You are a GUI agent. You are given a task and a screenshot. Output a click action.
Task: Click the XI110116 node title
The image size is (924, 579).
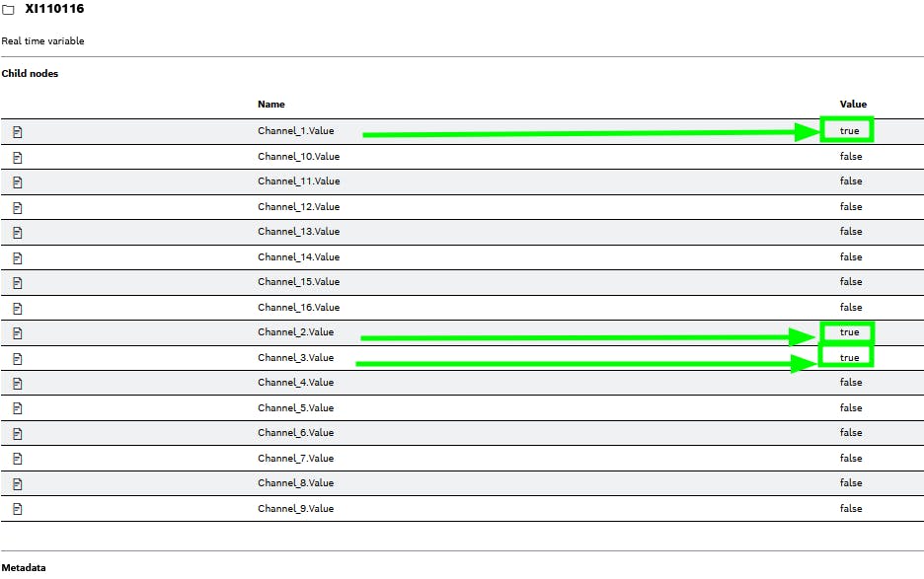point(54,9)
